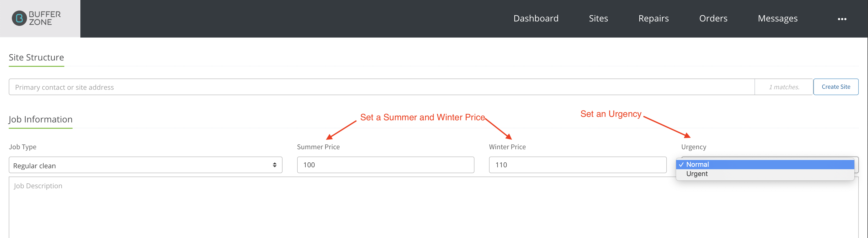Go to the Sites page
Screen dimensions: 868x238
point(598,18)
